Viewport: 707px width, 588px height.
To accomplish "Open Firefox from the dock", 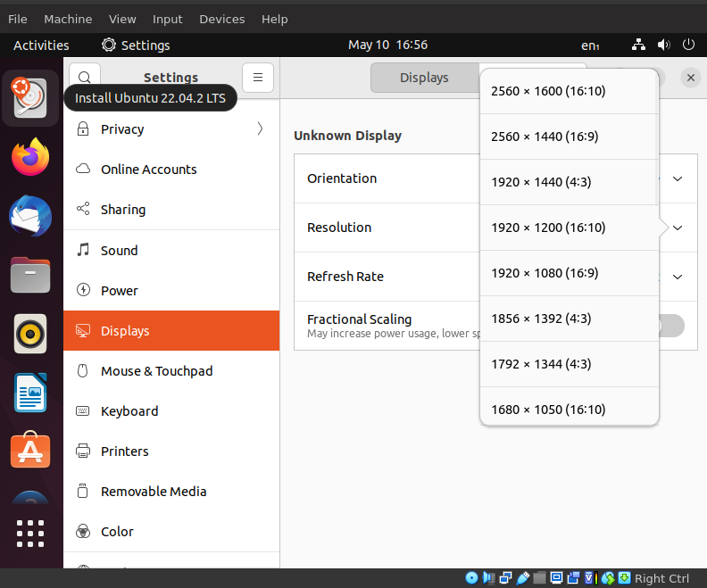I will tap(30, 157).
